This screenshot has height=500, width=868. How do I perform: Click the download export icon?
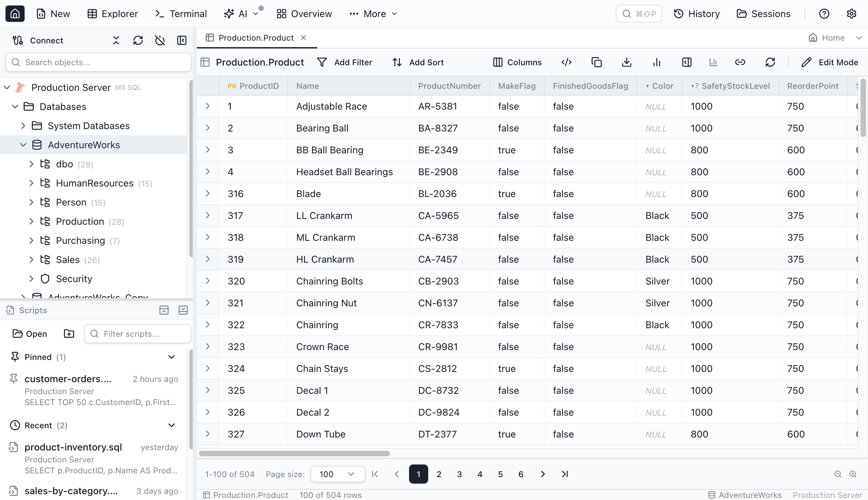tap(626, 62)
